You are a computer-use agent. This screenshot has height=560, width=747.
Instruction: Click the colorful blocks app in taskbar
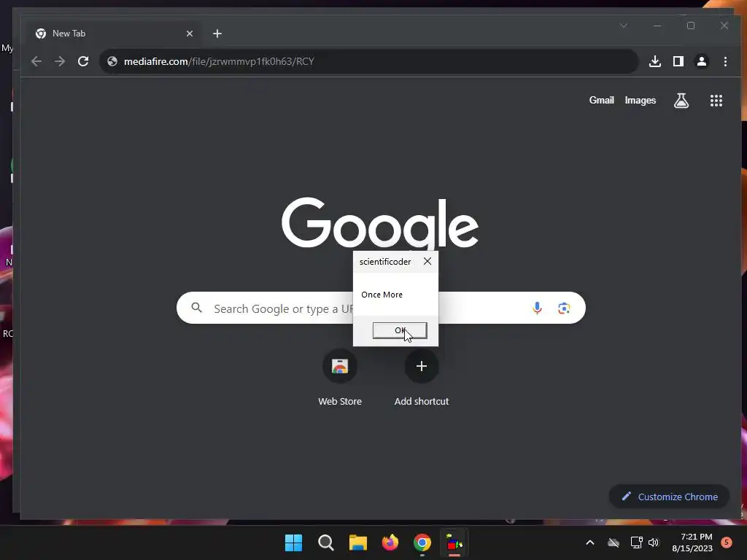point(454,542)
